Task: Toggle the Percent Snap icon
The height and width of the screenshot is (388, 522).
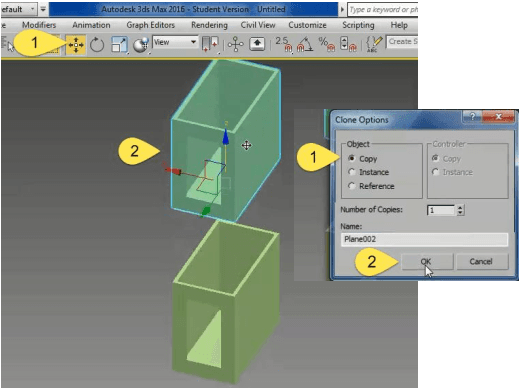Action: point(326,44)
